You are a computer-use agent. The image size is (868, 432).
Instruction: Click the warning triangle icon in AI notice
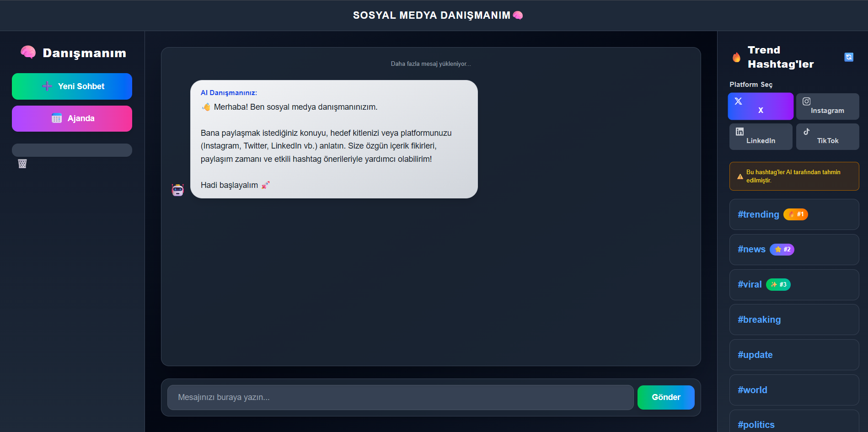(740, 176)
